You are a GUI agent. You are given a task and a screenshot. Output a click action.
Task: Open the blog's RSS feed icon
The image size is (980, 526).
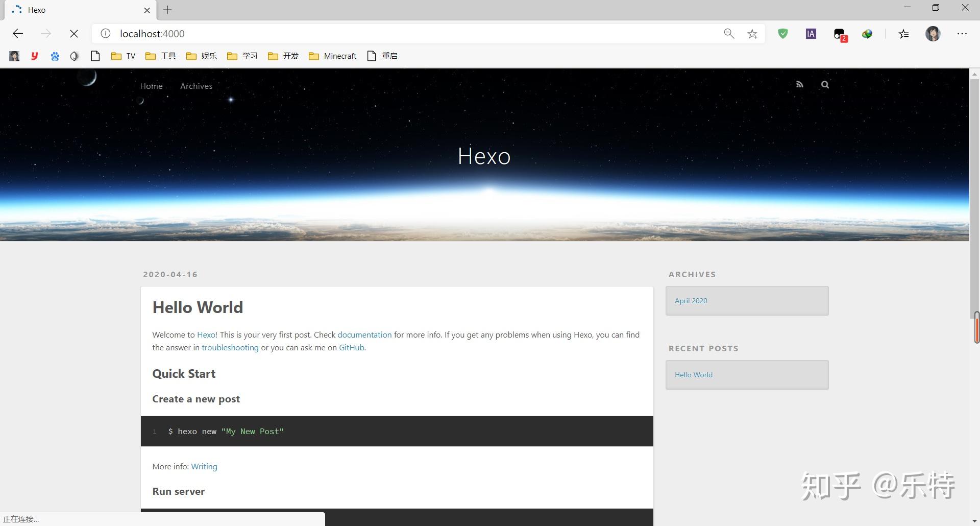click(799, 84)
